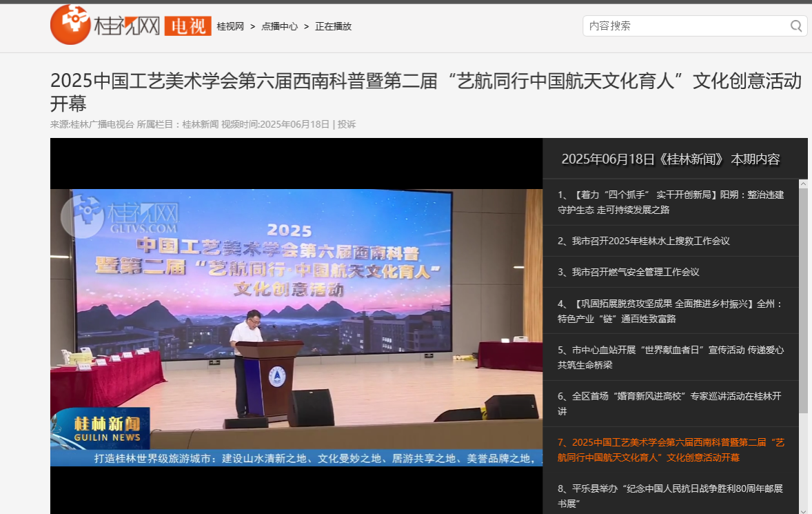Image resolution: width=812 pixels, height=514 pixels.
Task: Play item 8 about 平乐县 邮展书展
Action: click(x=670, y=496)
